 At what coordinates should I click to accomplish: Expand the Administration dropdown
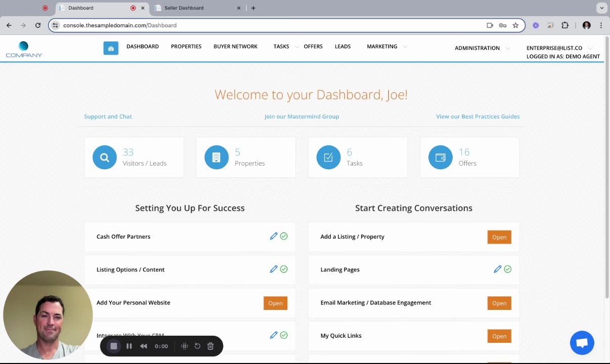click(x=507, y=48)
